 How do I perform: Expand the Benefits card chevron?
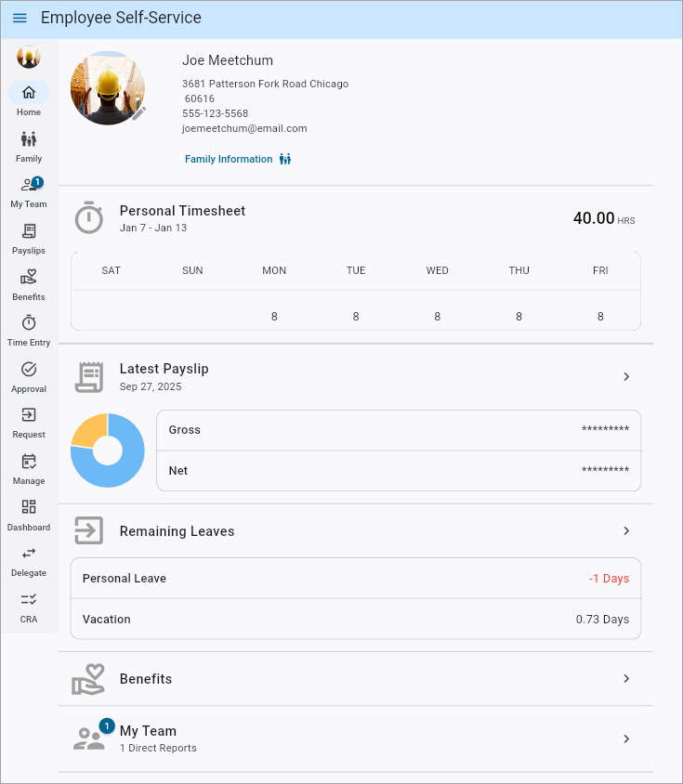tap(626, 678)
